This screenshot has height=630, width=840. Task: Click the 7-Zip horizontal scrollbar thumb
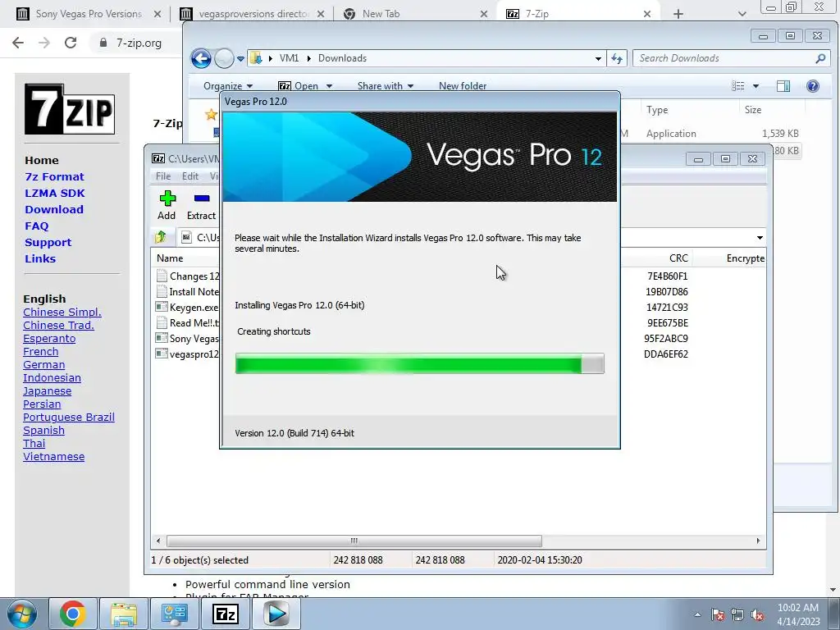tap(354, 541)
